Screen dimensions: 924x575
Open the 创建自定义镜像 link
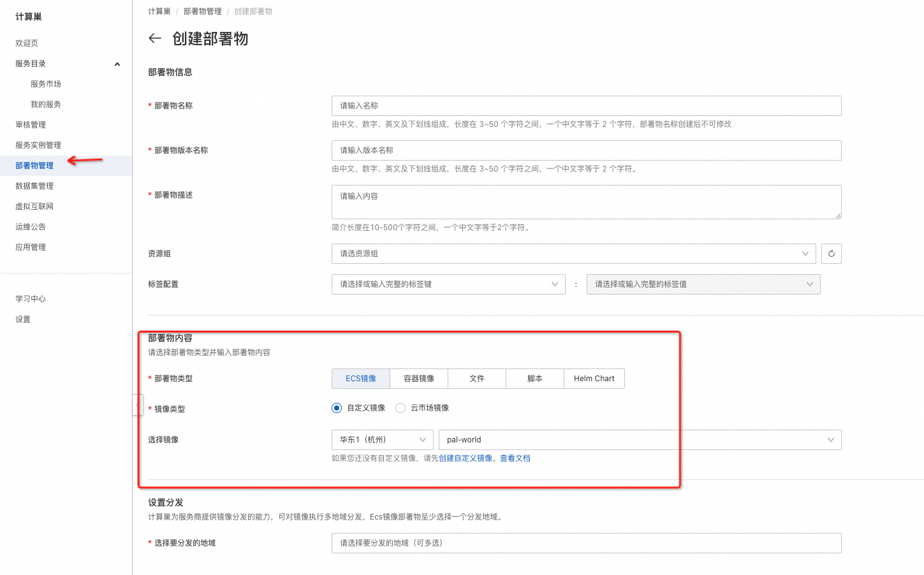pyautogui.click(x=465, y=458)
